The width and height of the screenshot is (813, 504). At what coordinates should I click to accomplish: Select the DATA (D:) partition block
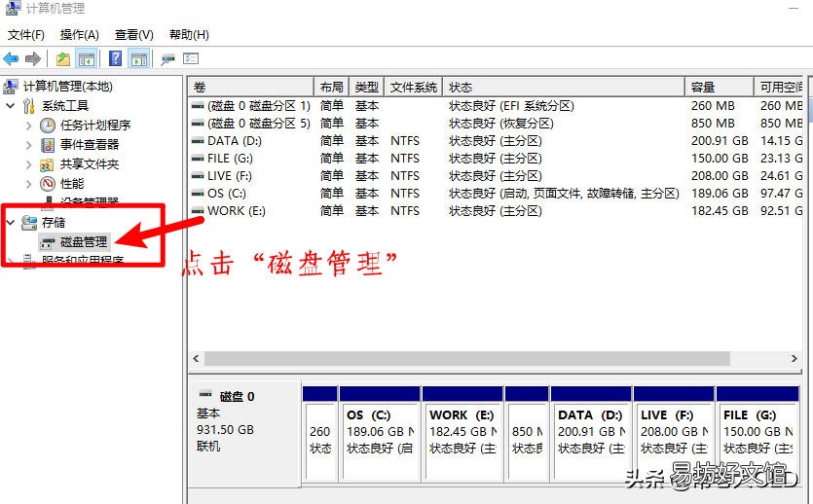(591, 433)
